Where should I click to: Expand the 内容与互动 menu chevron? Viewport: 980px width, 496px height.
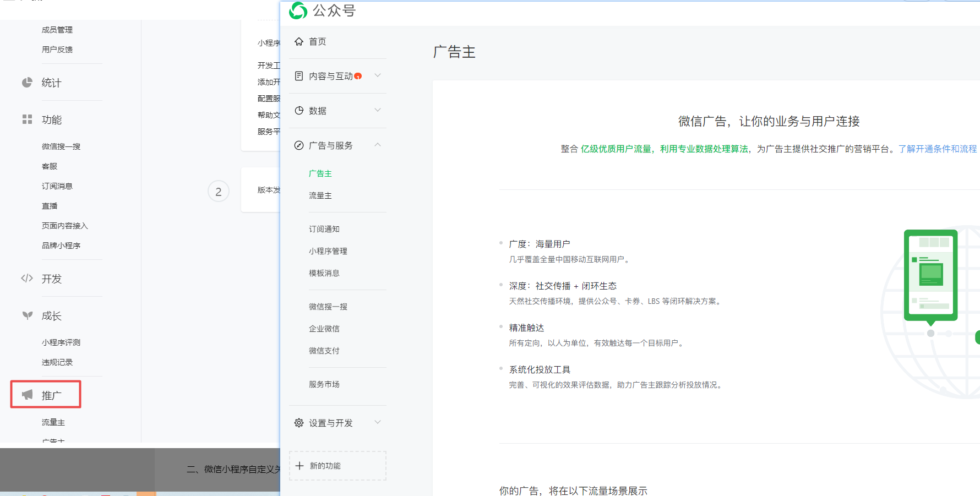pyautogui.click(x=378, y=75)
